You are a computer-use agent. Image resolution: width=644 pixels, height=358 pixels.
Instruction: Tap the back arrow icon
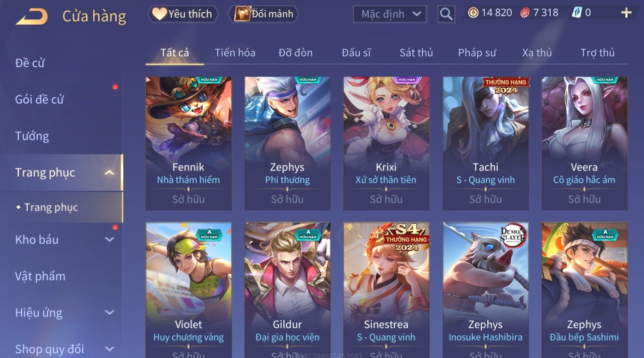(32, 17)
